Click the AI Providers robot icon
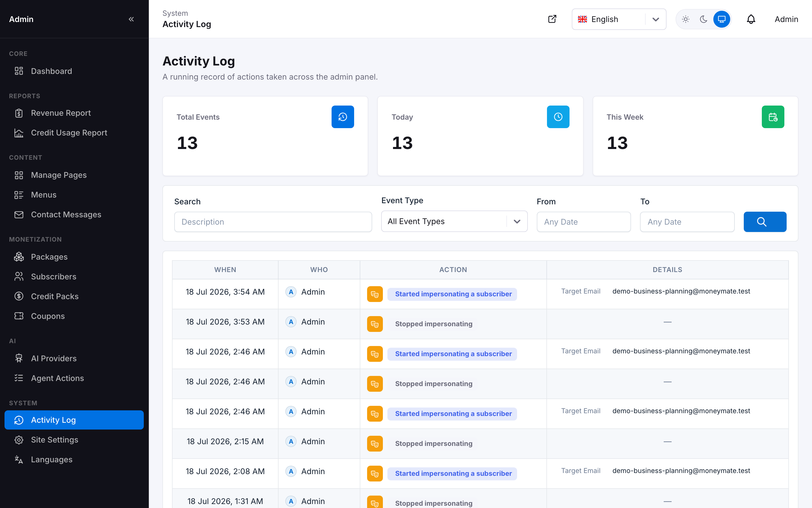This screenshot has height=508, width=812. pyautogui.click(x=19, y=358)
